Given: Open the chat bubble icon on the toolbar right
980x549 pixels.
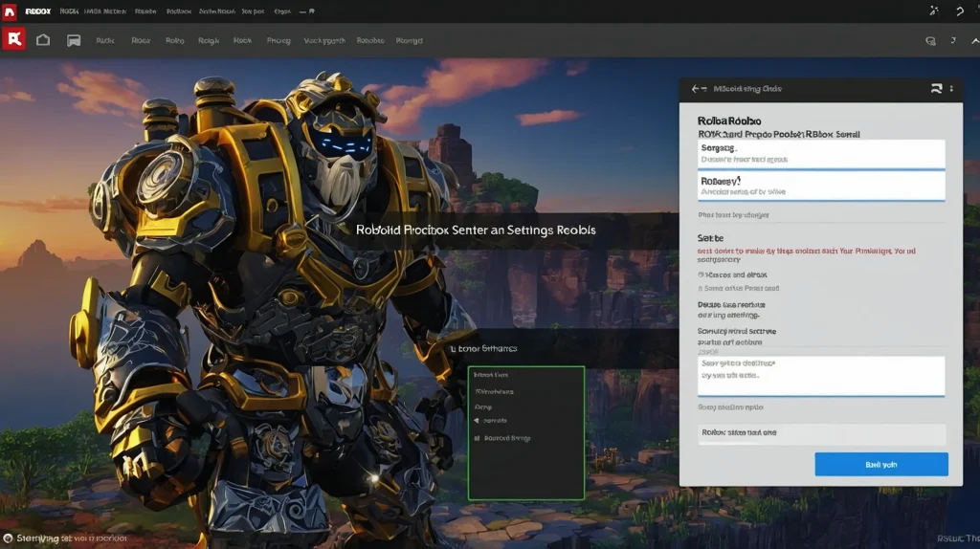Looking at the screenshot, I should (930, 40).
